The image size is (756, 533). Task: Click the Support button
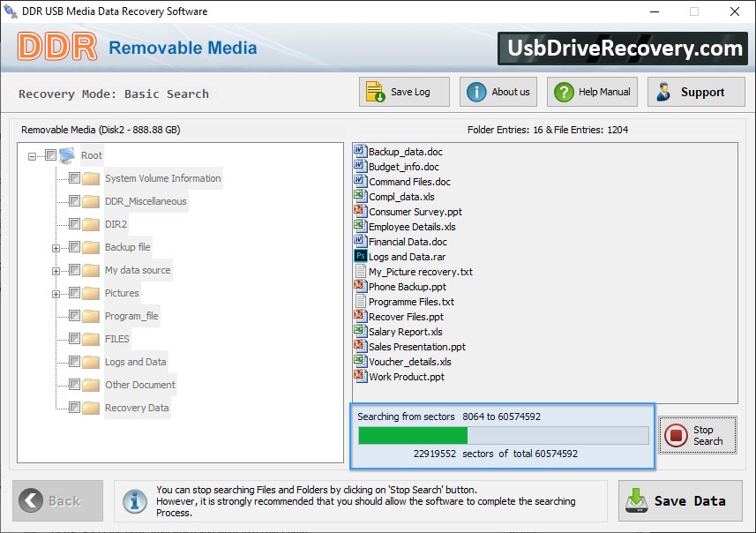pyautogui.click(x=696, y=92)
